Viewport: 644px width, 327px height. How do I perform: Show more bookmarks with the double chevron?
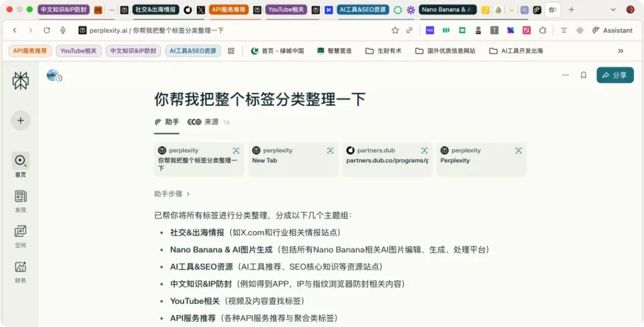pos(621,51)
